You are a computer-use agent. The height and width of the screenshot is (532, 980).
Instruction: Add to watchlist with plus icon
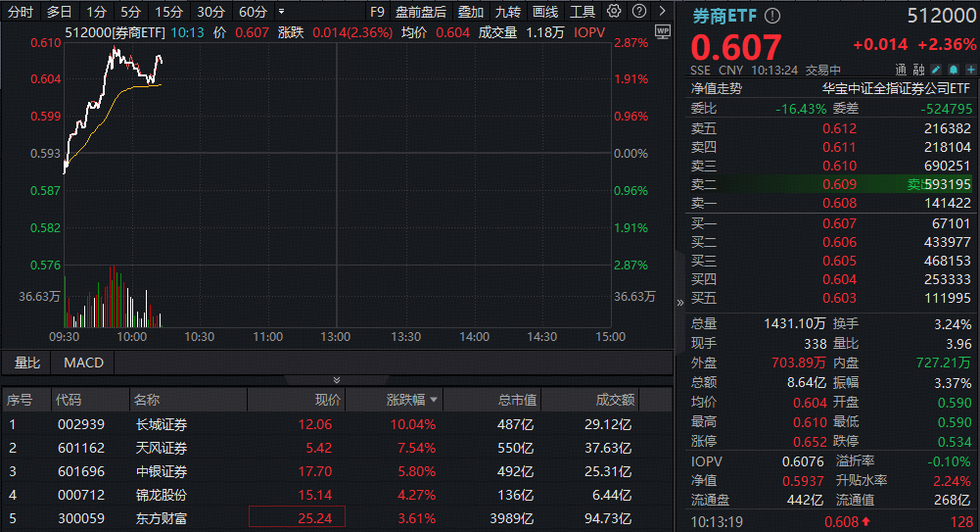point(970,70)
